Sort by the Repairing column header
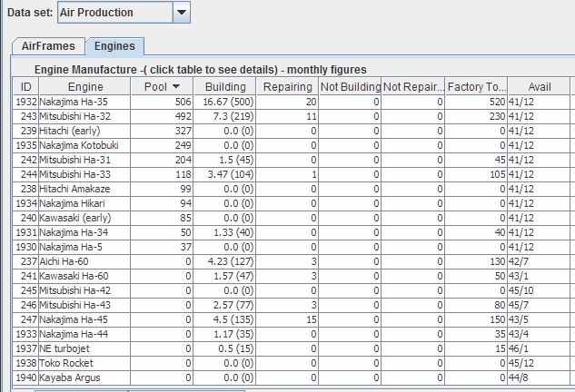The height and width of the screenshot is (392, 575). coord(287,87)
